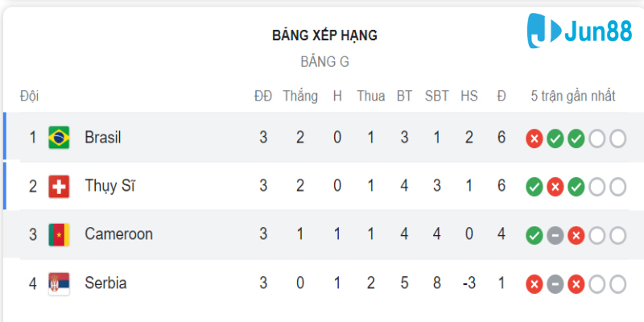The image size is (644, 322).
Task: Click the Thắng column header
Action: 300,96
